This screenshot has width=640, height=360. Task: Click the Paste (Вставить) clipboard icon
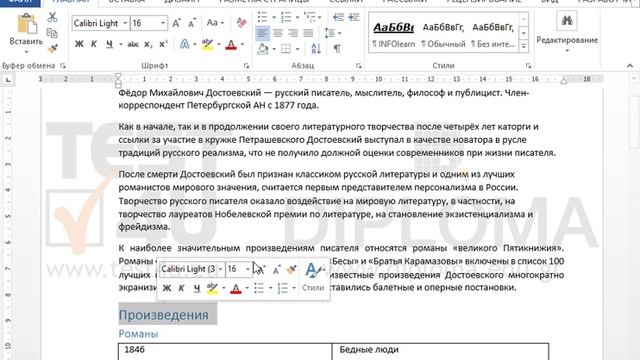[x=27, y=24]
